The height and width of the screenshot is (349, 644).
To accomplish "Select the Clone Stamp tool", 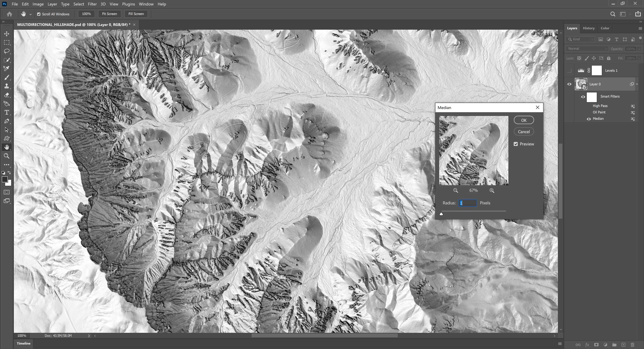I will point(7,86).
